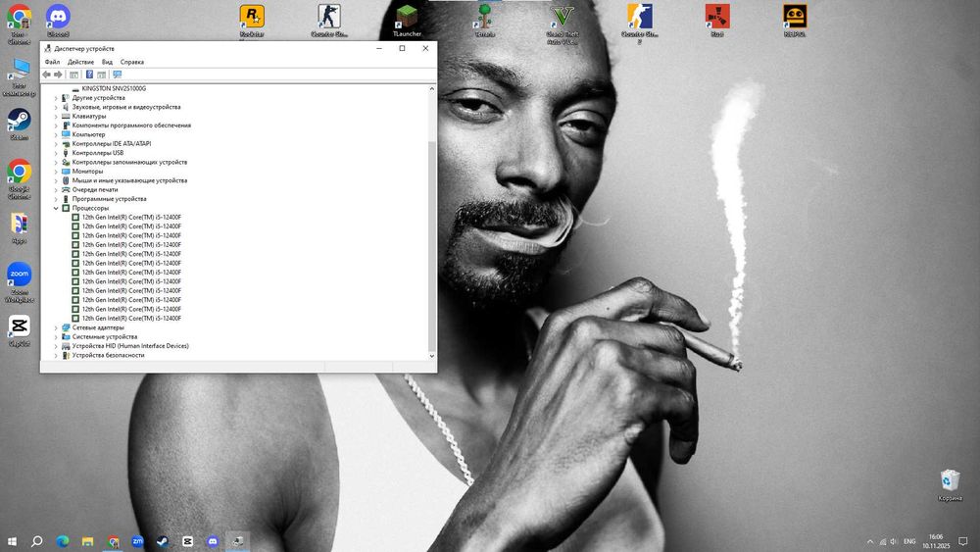Screen dimensions: 980x552
Task: Expand Устройства HID (Human Interface Devices)
Action: pyautogui.click(x=56, y=346)
